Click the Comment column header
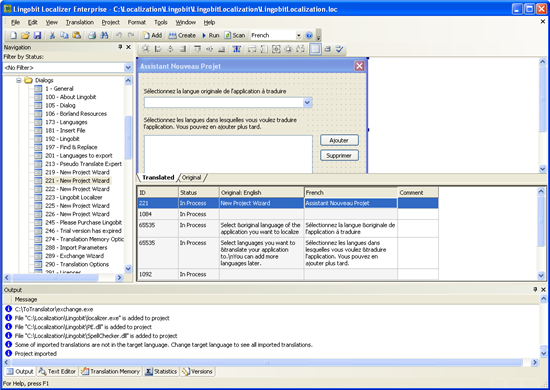 418,193
